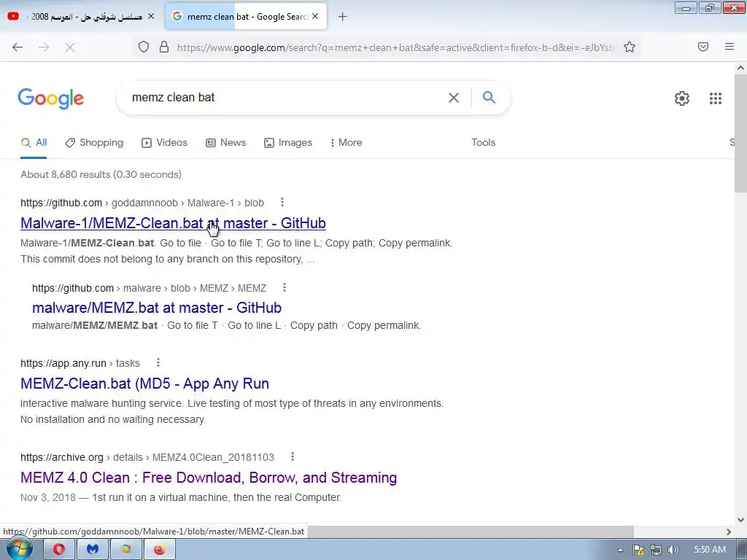Open the Windows Start button
Viewport: 747px width, 560px height.
19,549
